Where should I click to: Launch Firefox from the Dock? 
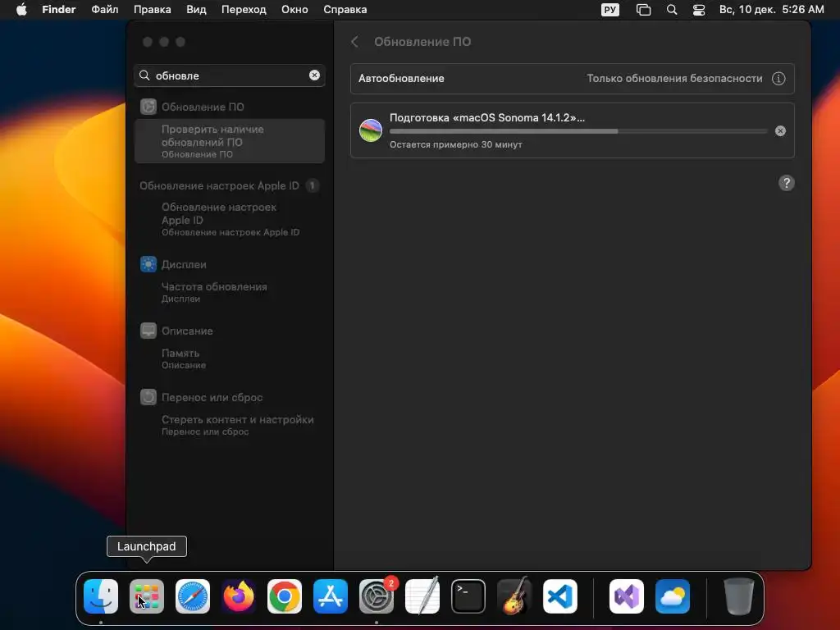point(239,596)
